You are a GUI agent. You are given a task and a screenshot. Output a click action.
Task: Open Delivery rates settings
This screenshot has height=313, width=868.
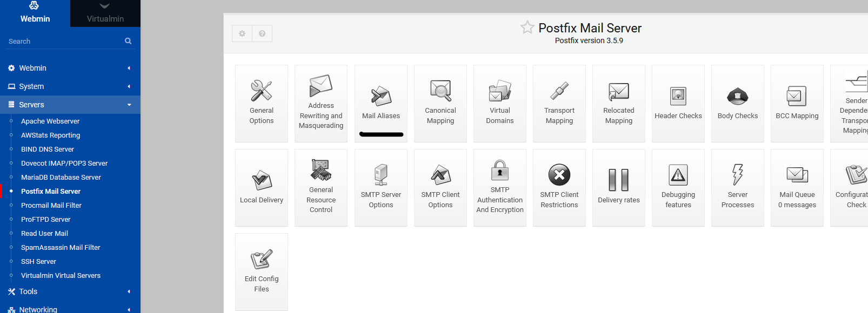(x=619, y=188)
